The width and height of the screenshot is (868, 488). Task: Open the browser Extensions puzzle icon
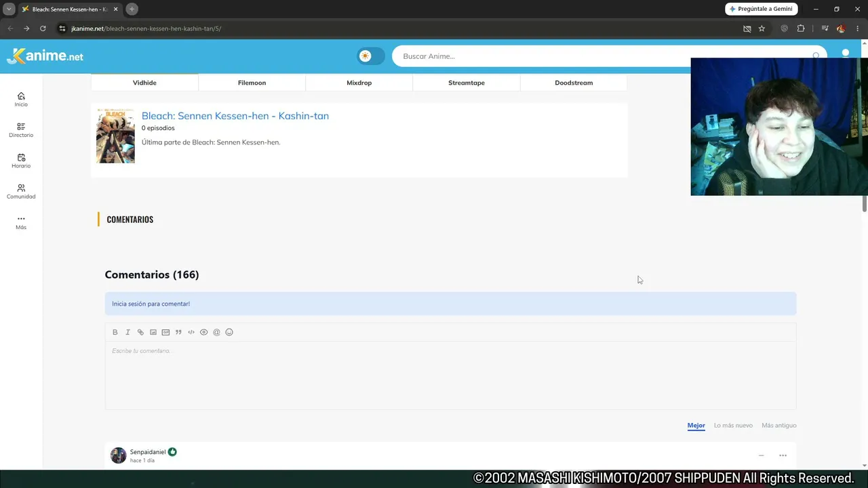(x=801, y=28)
